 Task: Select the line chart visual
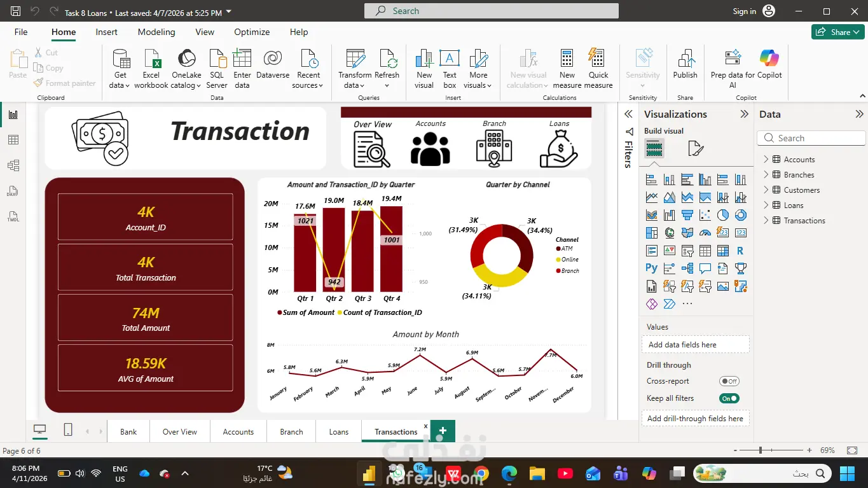(651, 197)
